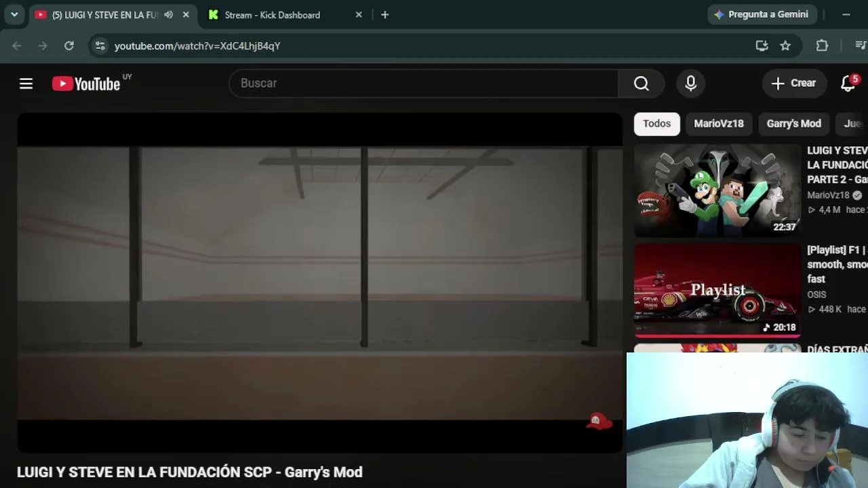
Task: Select the Todos filter chip
Action: tap(656, 123)
